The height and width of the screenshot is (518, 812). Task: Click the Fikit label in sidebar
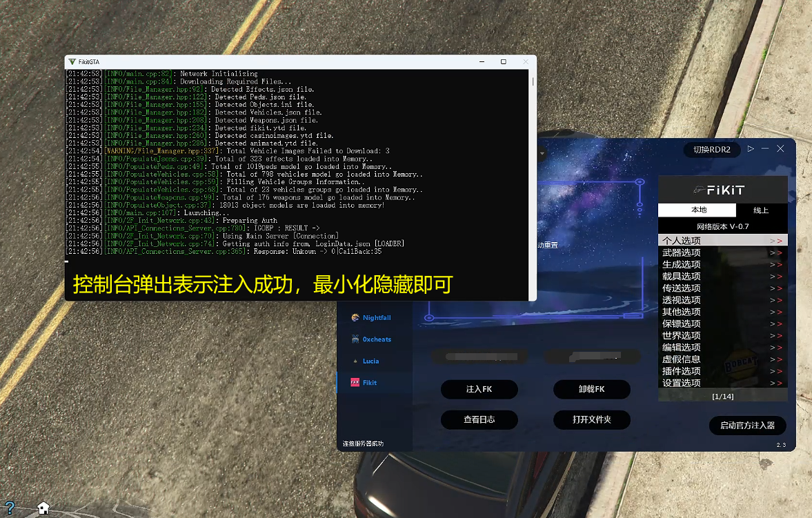click(370, 383)
